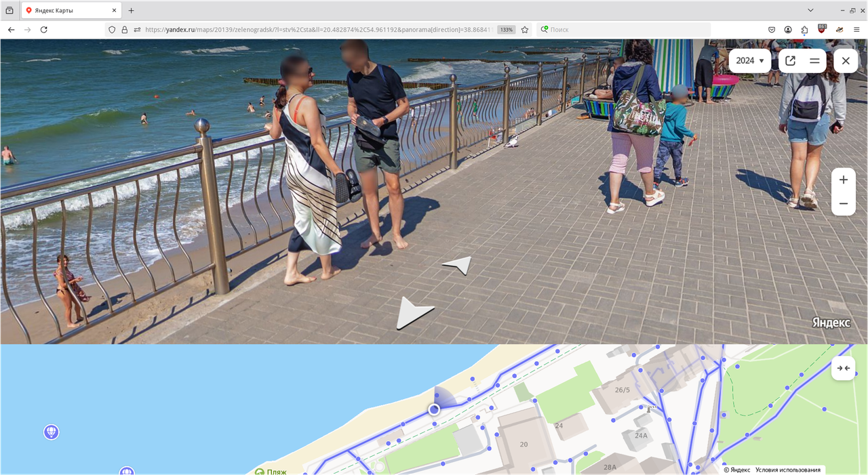Select building 24 on the map
This screenshot has height=475, width=868.
click(x=559, y=426)
